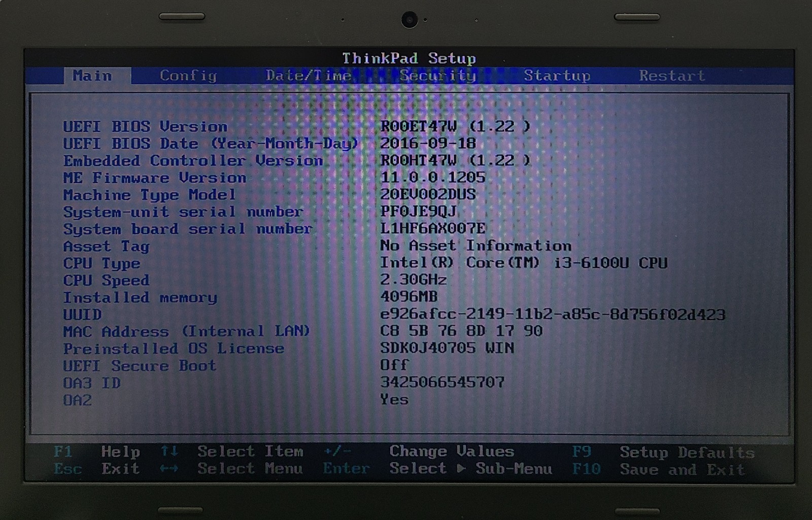Click the left/right arrows hint
812x520 pixels.
tap(170, 469)
